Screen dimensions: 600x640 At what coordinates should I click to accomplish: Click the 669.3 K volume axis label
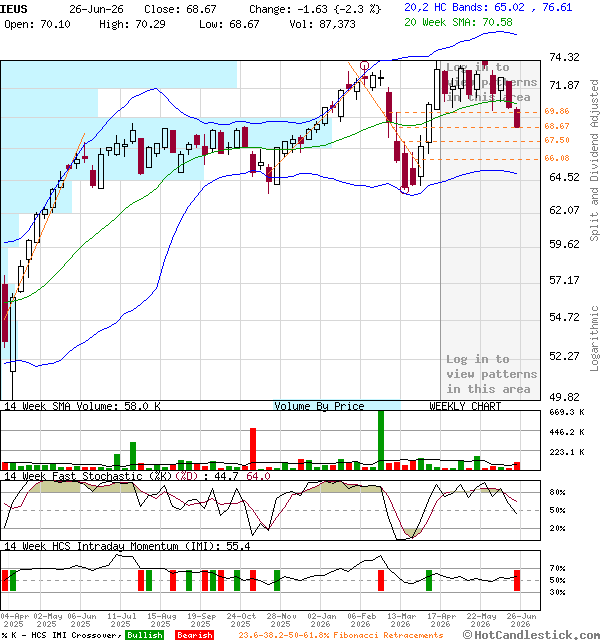(x=567, y=412)
